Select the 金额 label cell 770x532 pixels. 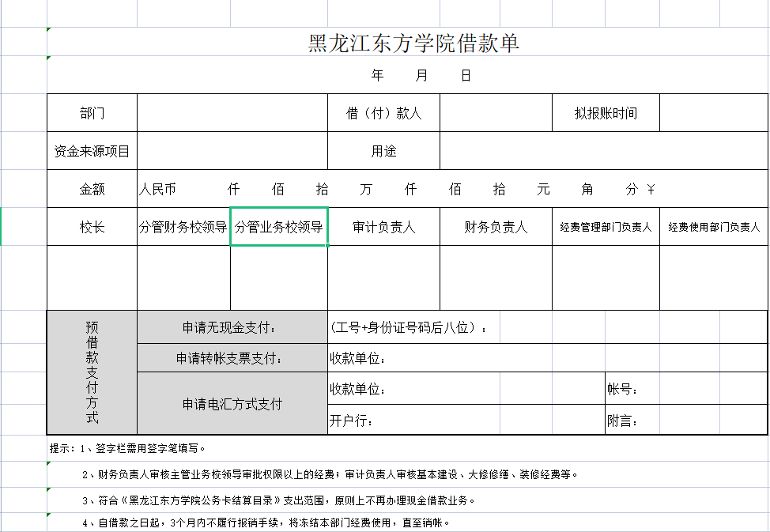coord(92,189)
